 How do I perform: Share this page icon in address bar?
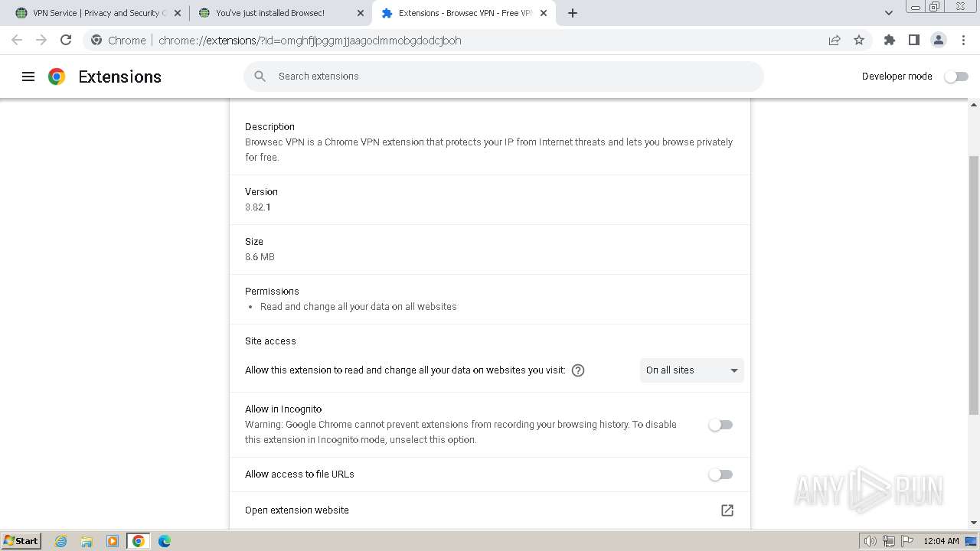(x=835, y=41)
